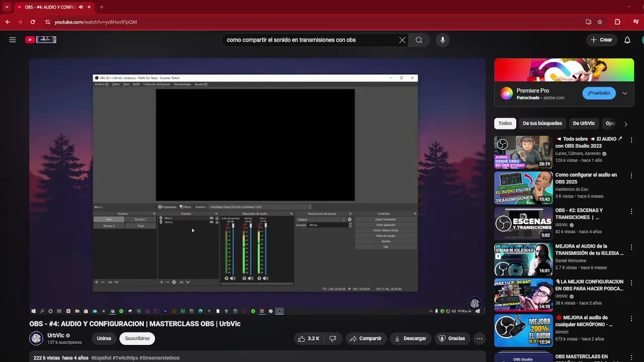Show more filter chips with the arrow
Image resolution: width=644 pixels, height=362 pixels.
tap(626, 124)
